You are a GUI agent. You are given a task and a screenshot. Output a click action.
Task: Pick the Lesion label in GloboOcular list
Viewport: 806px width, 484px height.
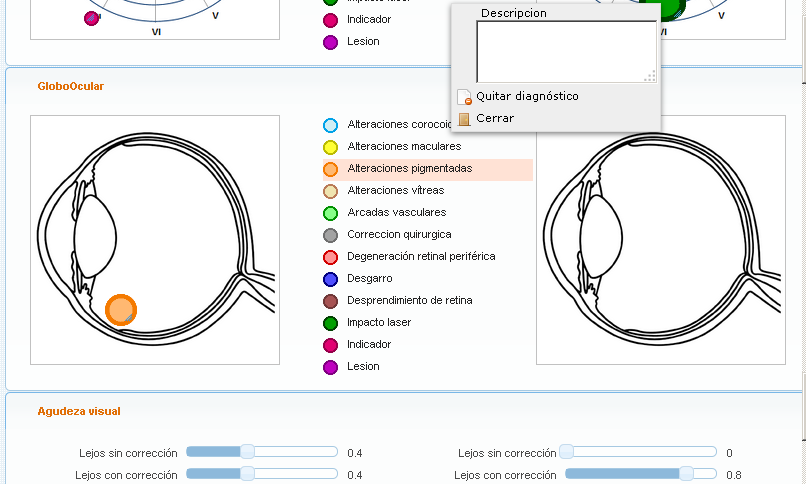pos(363,367)
